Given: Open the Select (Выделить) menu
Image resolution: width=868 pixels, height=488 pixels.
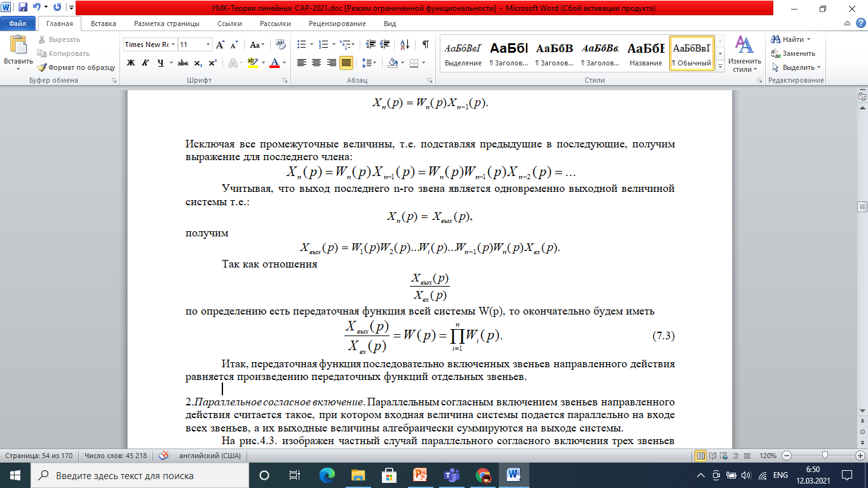Looking at the screenshot, I should point(796,67).
